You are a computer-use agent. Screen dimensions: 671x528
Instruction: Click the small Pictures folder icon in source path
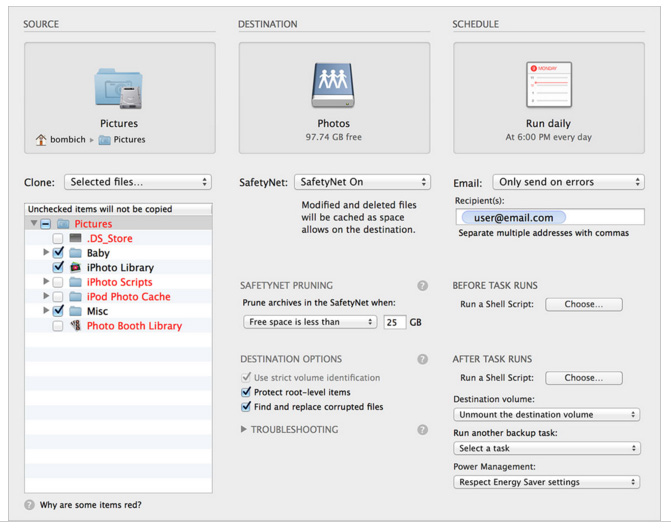104,140
